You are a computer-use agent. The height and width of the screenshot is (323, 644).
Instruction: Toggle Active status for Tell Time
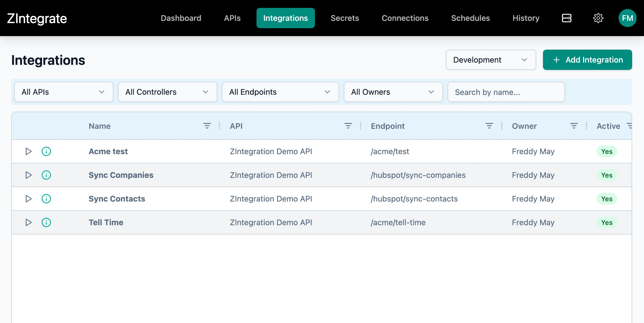pos(607,222)
